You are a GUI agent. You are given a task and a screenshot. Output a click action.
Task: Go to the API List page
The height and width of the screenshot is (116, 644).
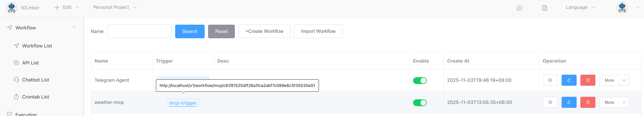(30, 63)
